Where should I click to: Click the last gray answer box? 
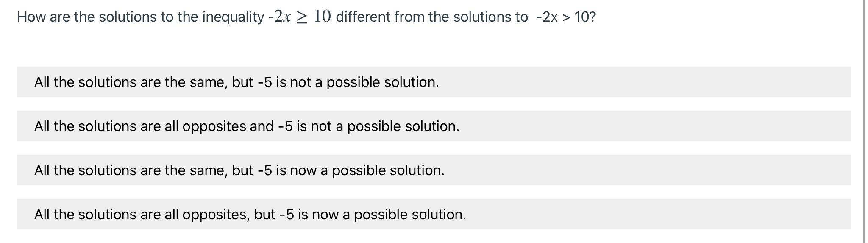[x=434, y=214]
